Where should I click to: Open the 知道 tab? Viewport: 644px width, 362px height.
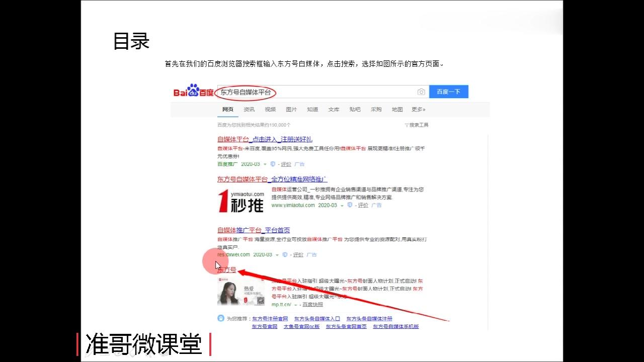pos(312,109)
